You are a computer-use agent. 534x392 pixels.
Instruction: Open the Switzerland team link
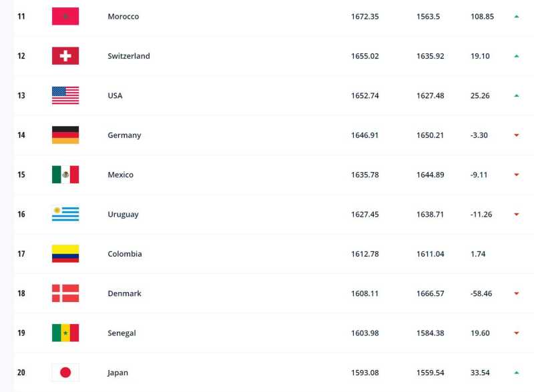pos(129,56)
